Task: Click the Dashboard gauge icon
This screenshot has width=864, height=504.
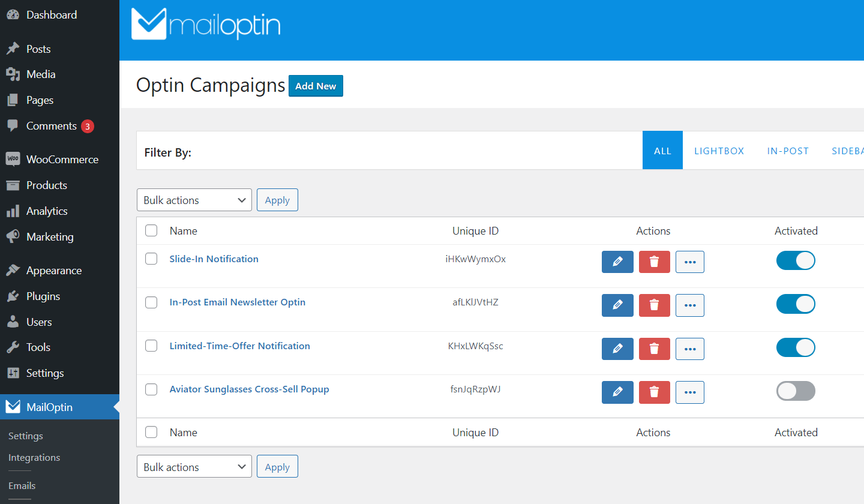Action: [13, 15]
